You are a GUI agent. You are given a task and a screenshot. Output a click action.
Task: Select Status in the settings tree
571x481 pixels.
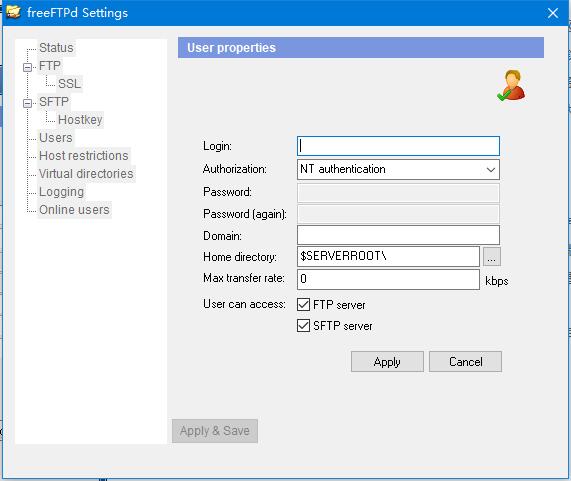click(x=56, y=48)
